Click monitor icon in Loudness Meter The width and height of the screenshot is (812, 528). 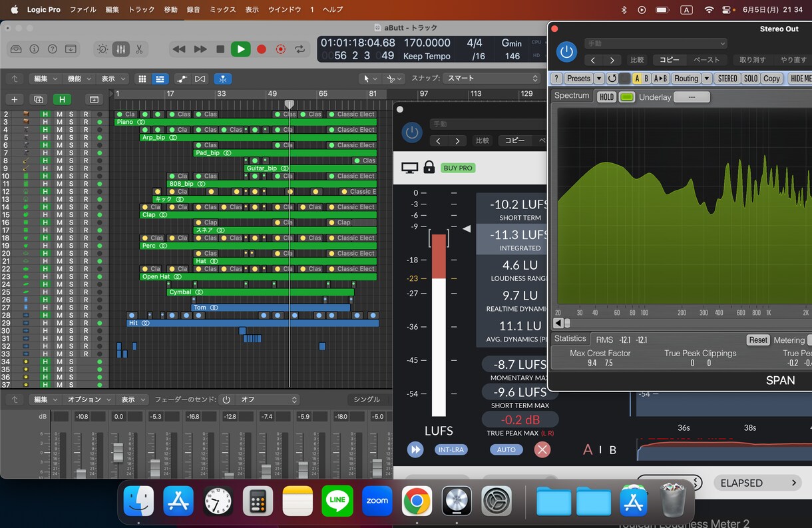pyautogui.click(x=409, y=168)
